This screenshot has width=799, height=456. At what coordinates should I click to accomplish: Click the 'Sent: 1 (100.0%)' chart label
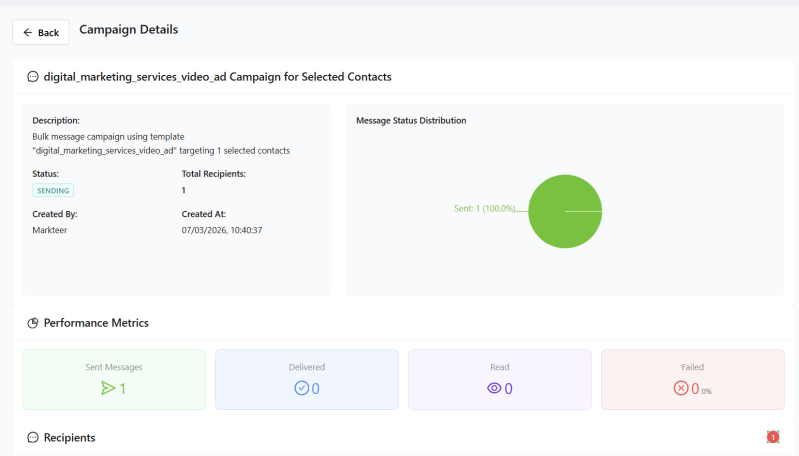tap(484, 209)
